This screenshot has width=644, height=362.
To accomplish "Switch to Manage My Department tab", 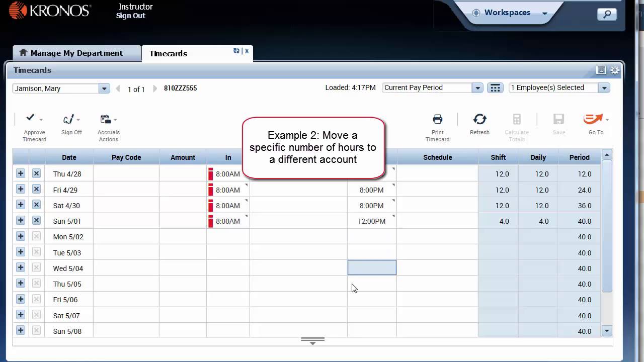I will tap(76, 53).
